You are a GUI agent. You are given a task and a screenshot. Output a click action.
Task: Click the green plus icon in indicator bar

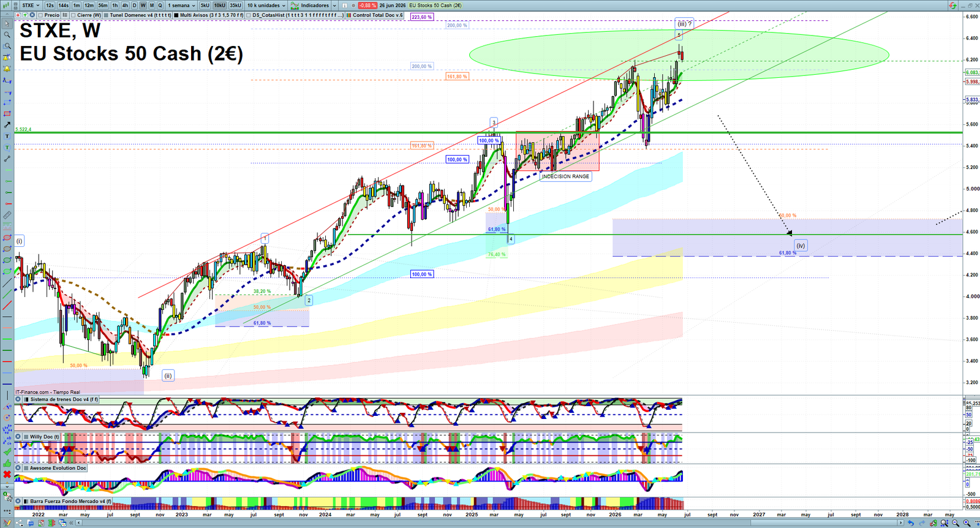click(25, 15)
